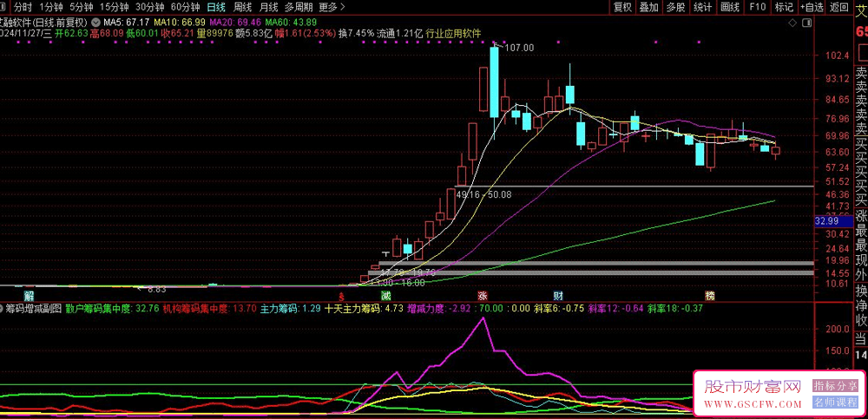Open the F10 company info

[x=757, y=7]
